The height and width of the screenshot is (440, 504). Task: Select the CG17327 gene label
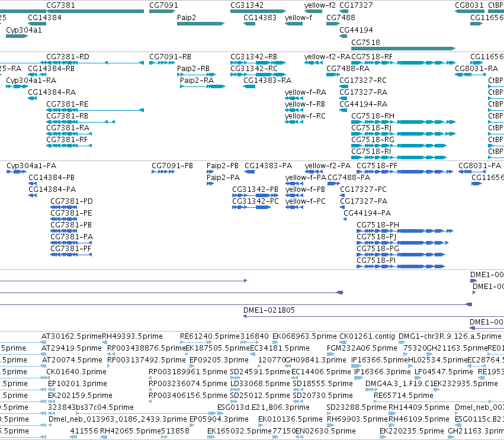click(x=356, y=5)
